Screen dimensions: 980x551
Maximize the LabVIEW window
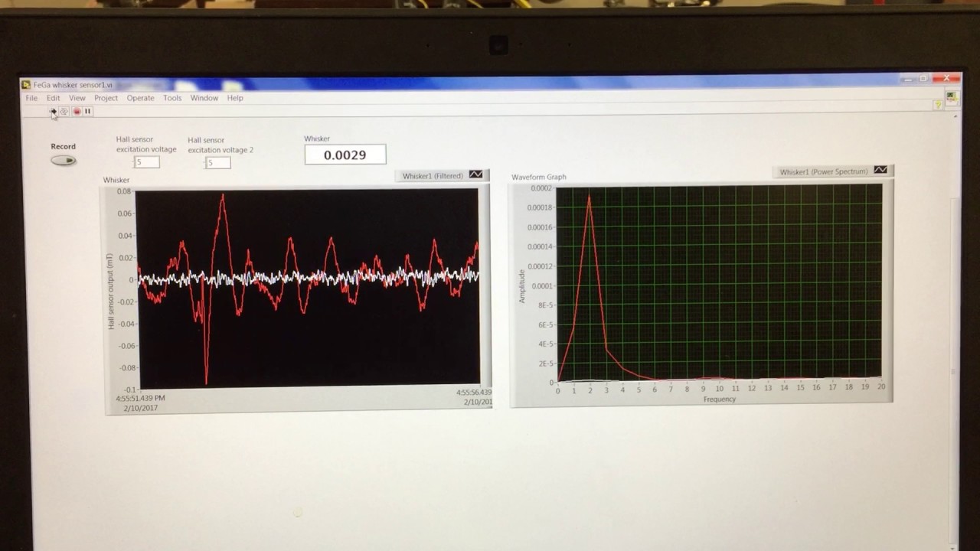(924, 78)
